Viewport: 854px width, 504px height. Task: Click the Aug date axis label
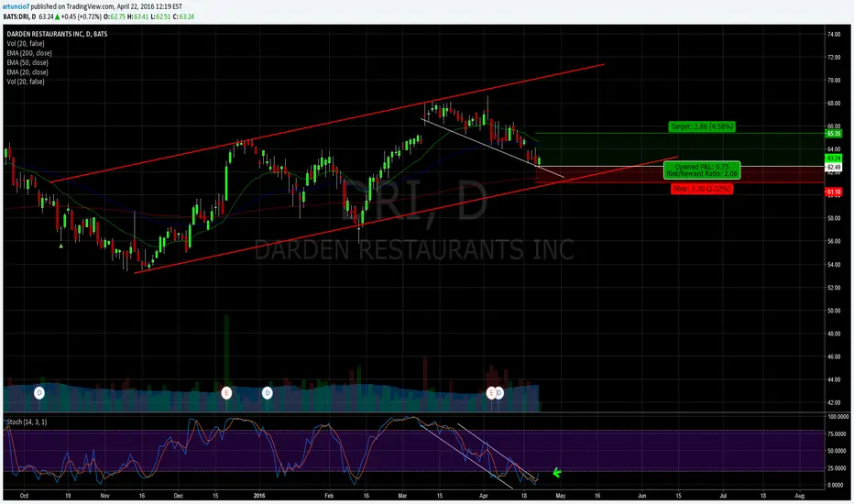pos(800,496)
